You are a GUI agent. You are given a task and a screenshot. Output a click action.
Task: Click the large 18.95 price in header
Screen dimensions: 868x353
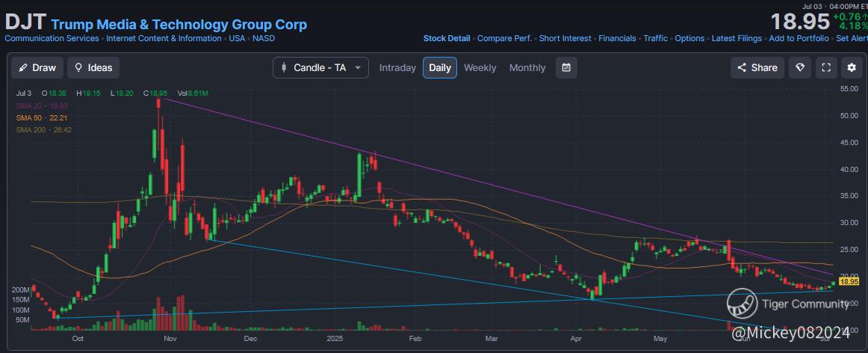click(x=800, y=22)
